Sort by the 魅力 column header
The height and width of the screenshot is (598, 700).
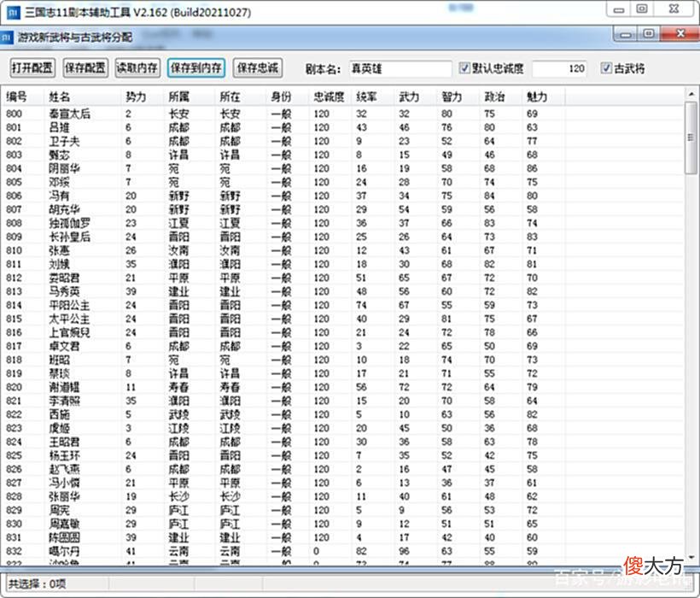pos(544,97)
